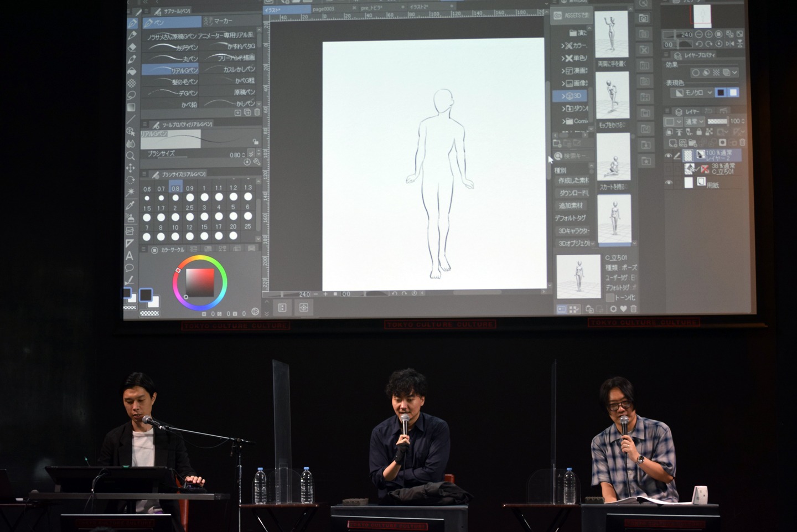The height and width of the screenshot is (532, 797).
Task: Switch to the ペン sub tool group tab
Action: point(172,23)
